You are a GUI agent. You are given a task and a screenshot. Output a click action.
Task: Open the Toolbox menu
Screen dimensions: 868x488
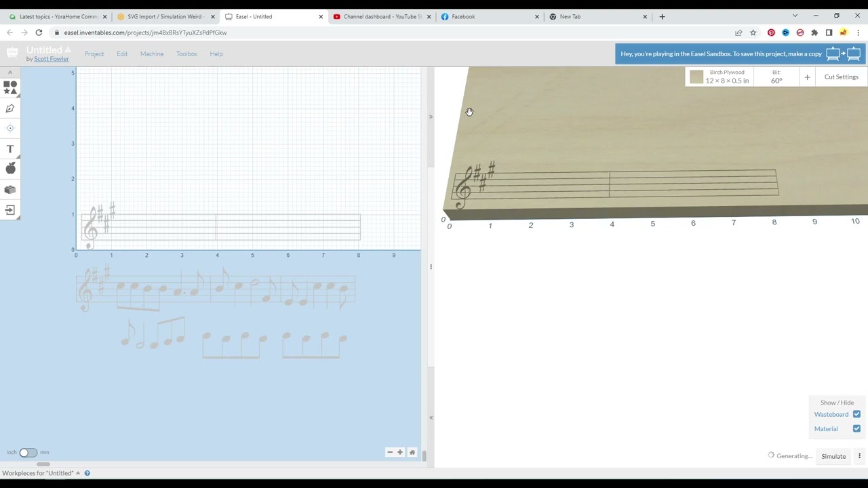coord(186,54)
